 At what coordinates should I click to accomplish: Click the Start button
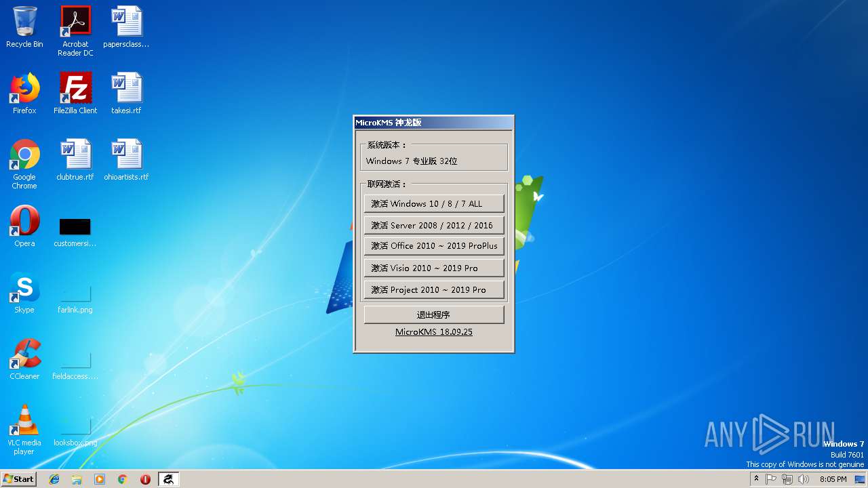(19, 479)
